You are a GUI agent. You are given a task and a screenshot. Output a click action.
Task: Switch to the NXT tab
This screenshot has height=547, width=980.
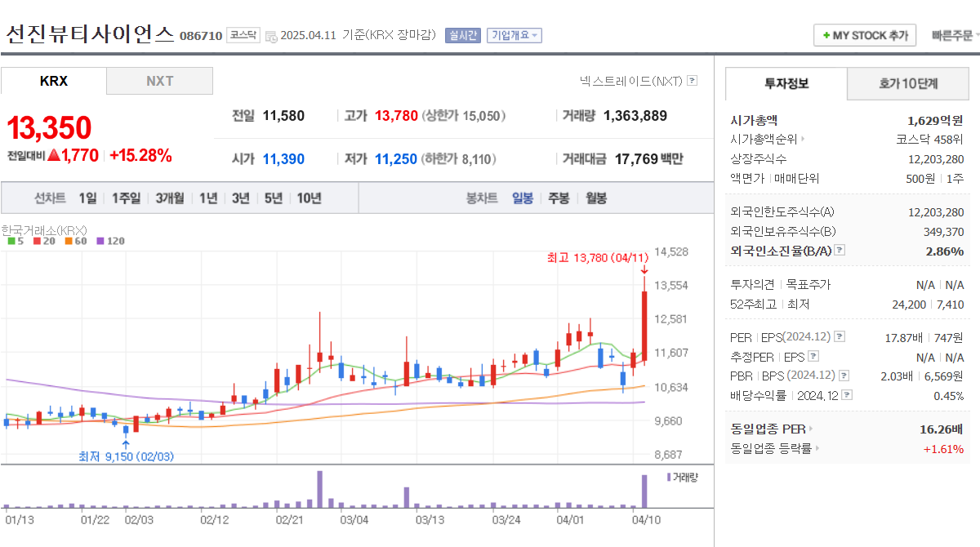[160, 81]
